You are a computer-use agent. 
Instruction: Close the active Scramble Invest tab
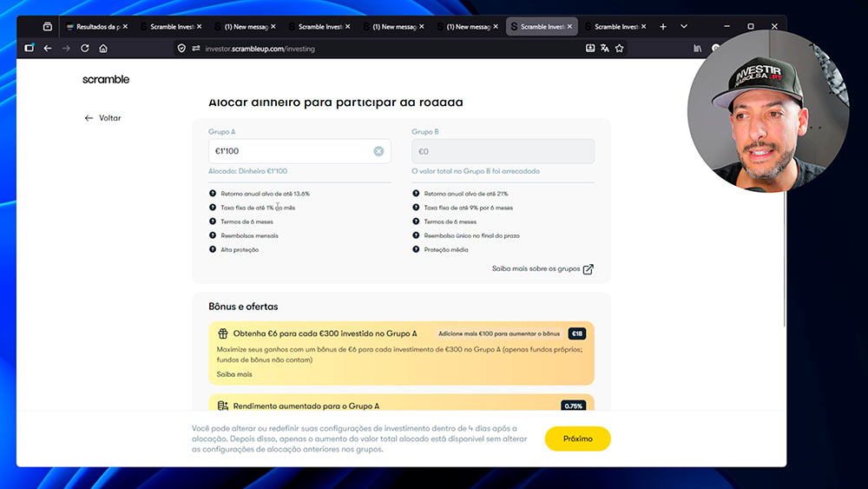pyautogui.click(x=569, y=27)
